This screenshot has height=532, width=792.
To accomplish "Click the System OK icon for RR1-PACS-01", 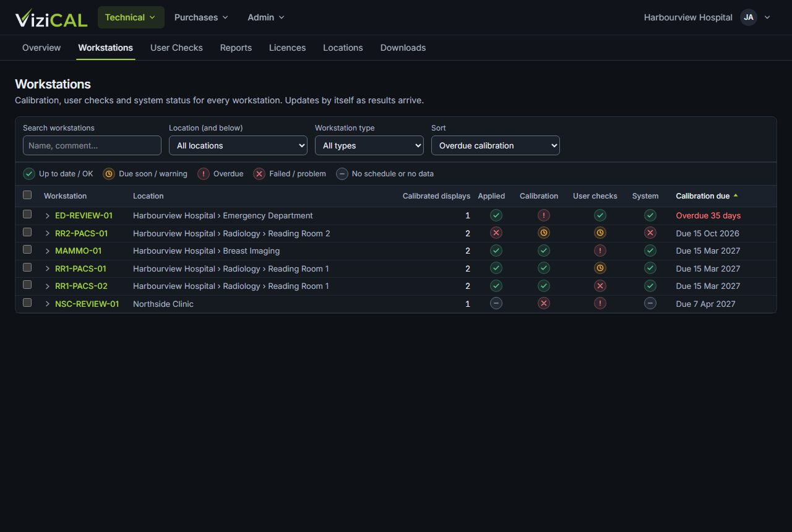I will (650, 268).
